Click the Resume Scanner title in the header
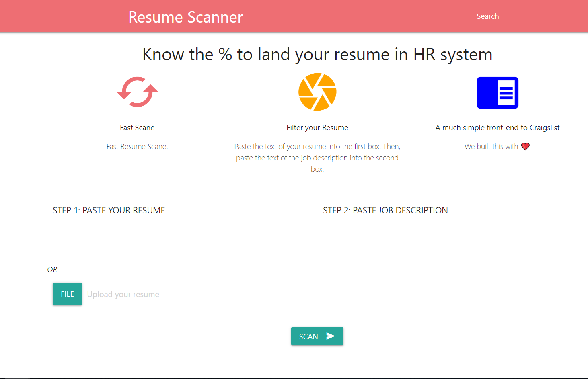This screenshot has height=379, width=588. point(185,17)
